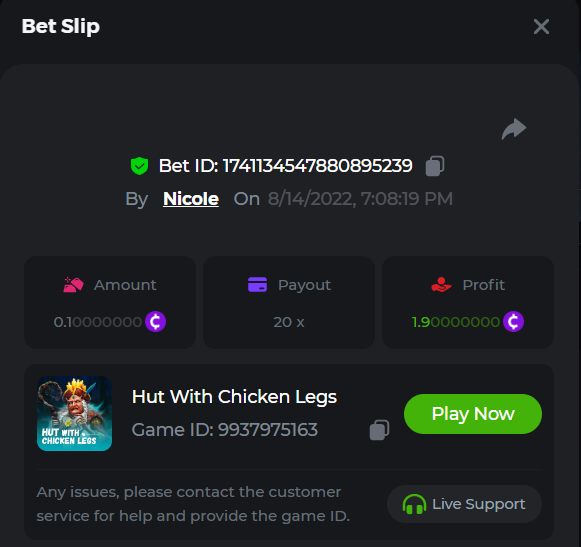Open Hut With Chicken Legs game thumbnail
581x547 pixels.
74,414
